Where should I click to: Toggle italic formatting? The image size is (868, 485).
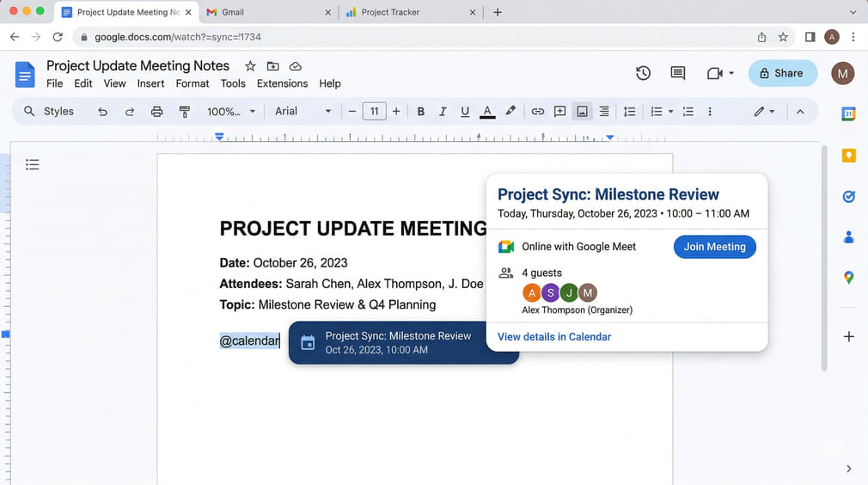pyautogui.click(x=443, y=112)
